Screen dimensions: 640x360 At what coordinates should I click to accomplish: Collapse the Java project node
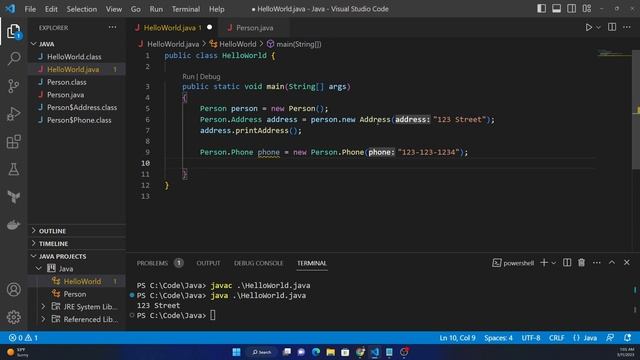[39, 269]
